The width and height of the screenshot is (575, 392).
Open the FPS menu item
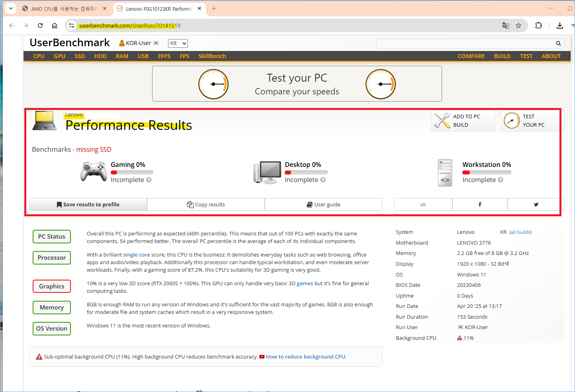point(184,56)
